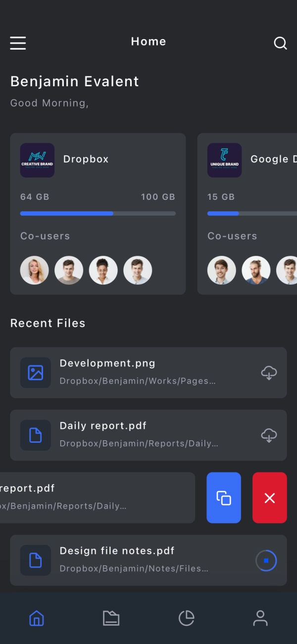297x644 pixels.
Task: Click the document icon for Design file notes.pdf
Action: [36, 560]
